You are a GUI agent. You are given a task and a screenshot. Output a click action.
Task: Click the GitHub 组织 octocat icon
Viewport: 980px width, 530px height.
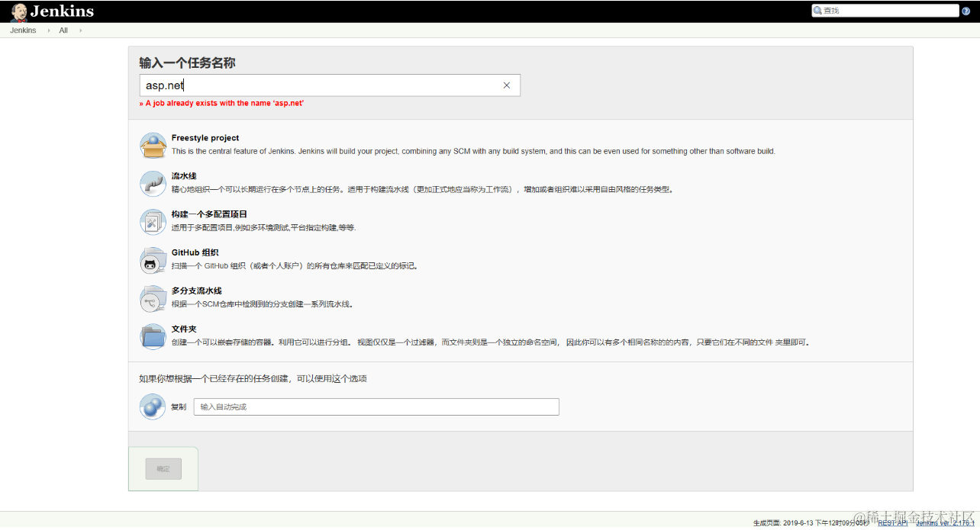pos(153,260)
